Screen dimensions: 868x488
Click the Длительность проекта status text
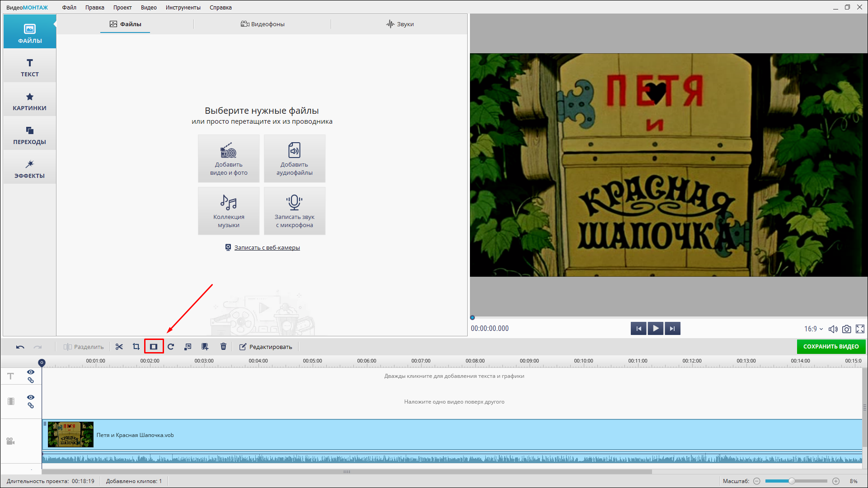pyautogui.click(x=51, y=481)
